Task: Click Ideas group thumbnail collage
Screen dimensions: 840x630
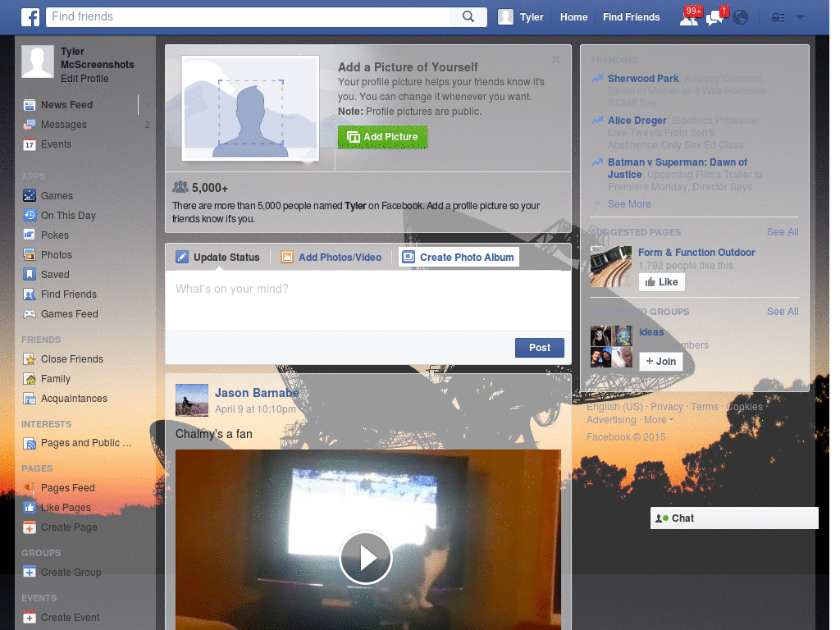Action: click(x=611, y=347)
